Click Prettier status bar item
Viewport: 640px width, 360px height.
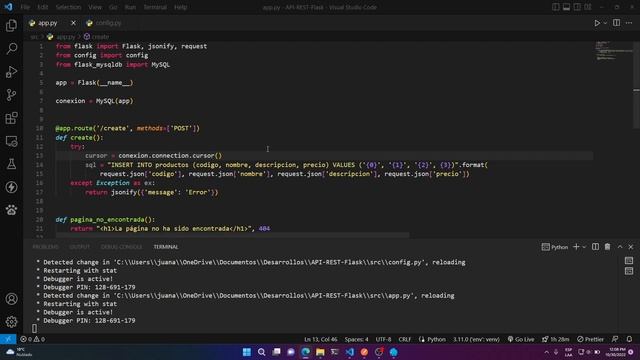[x=590, y=339]
